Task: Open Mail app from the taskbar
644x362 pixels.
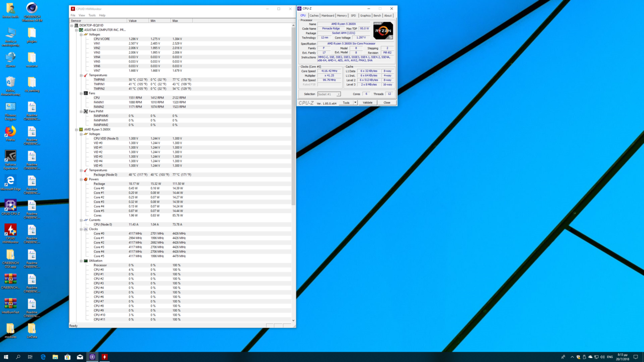Action: coord(80,357)
